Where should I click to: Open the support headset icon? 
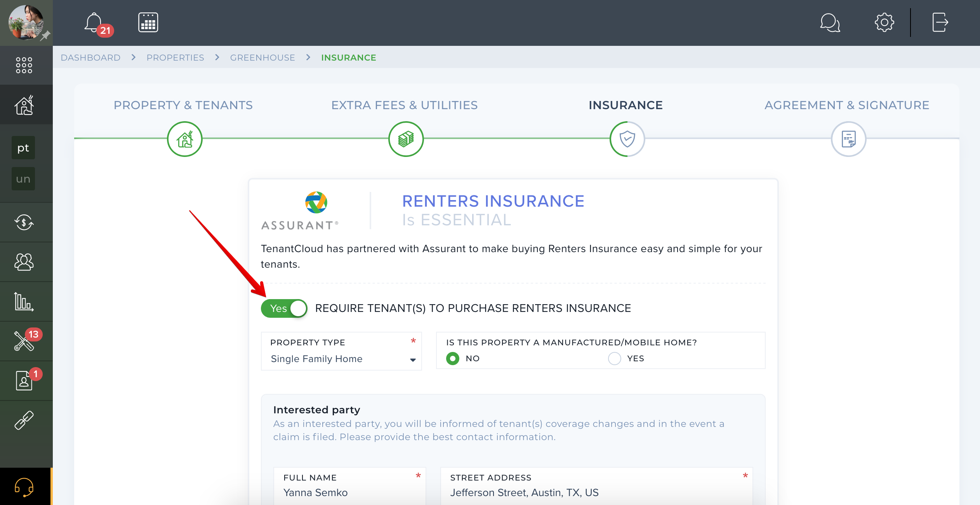[24, 487]
